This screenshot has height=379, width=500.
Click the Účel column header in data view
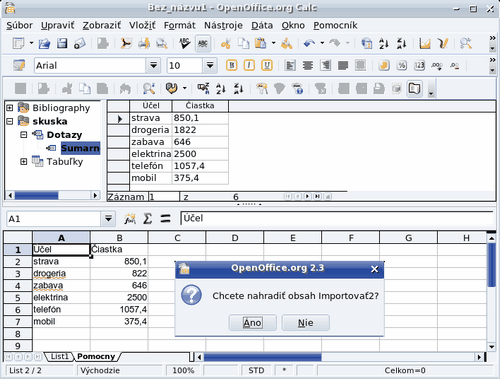pos(151,106)
